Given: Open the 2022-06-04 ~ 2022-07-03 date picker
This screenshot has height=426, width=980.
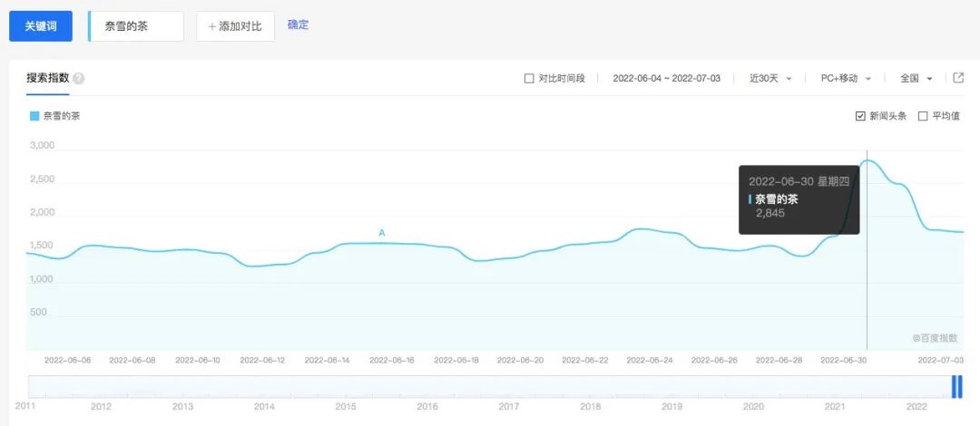Looking at the screenshot, I should click(666, 79).
